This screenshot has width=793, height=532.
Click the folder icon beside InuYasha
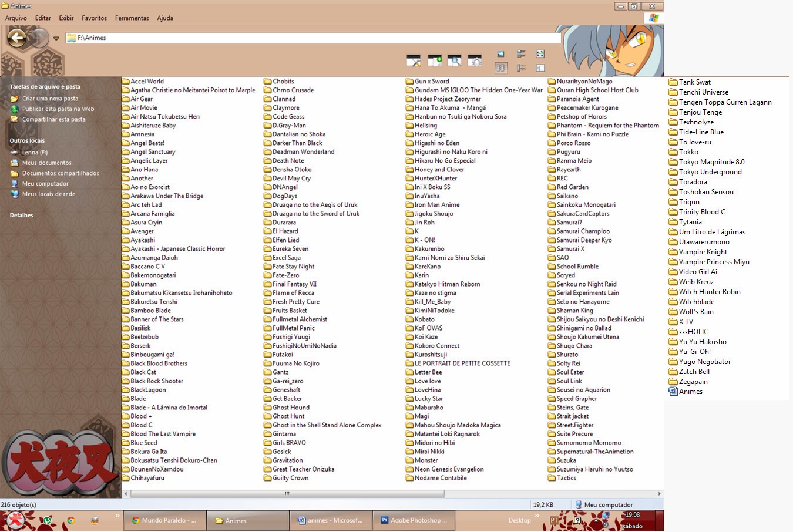[409, 196]
